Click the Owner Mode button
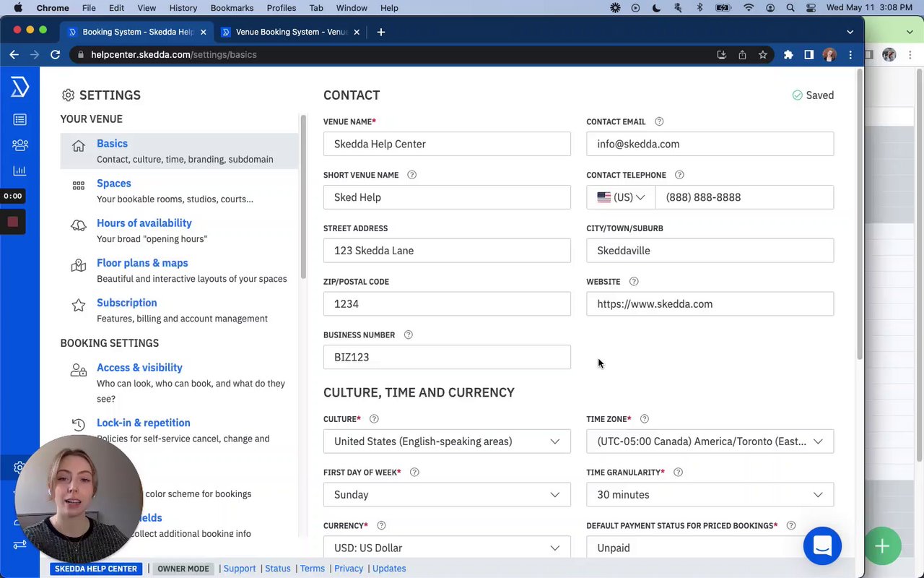The width and height of the screenshot is (924, 578). [183, 569]
